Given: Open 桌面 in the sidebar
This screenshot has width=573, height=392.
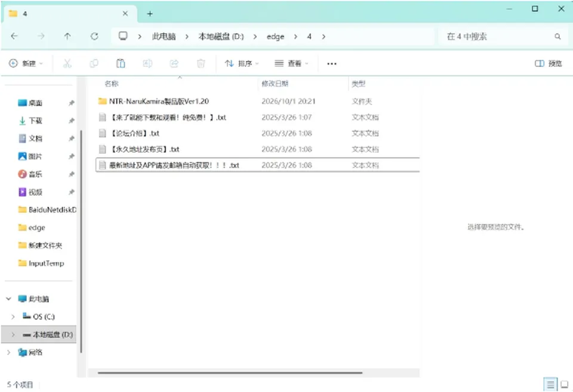Looking at the screenshot, I should click(35, 103).
